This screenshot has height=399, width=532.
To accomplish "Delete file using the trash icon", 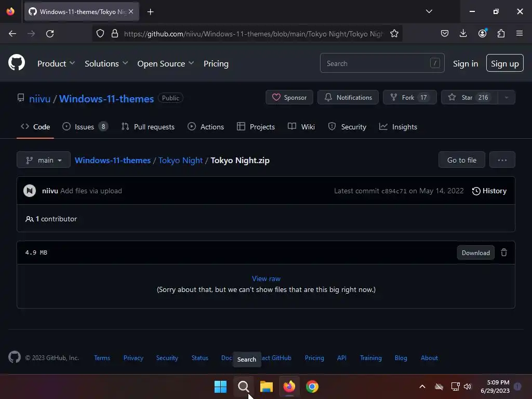I will tap(504, 252).
